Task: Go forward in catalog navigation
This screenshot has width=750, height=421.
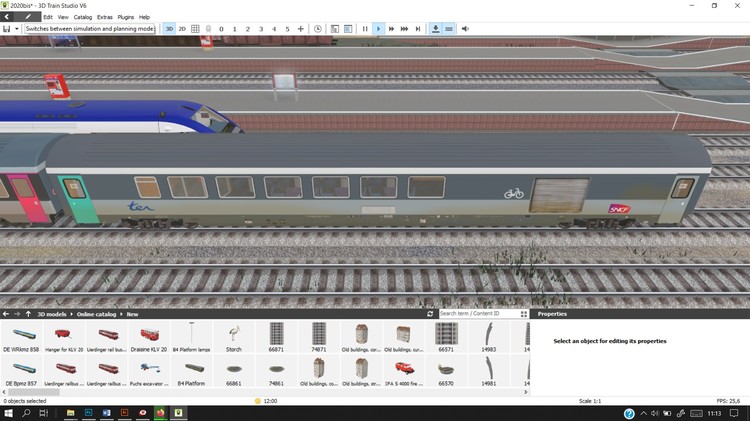Action: point(17,314)
